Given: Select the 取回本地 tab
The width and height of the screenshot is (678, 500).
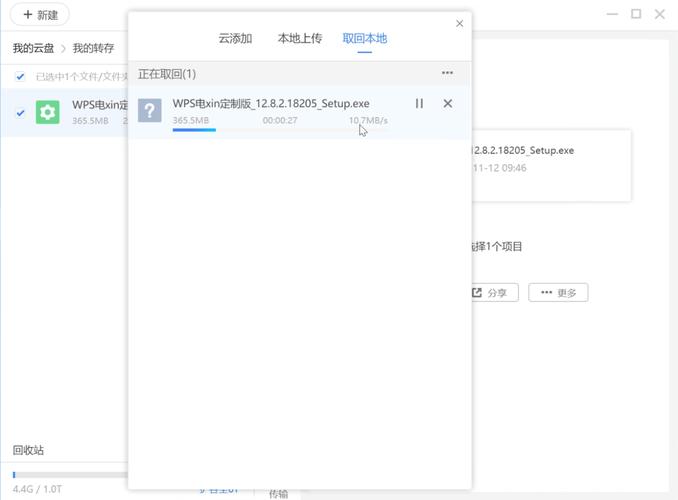Looking at the screenshot, I should pyautogui.click(x=365, y=38).
